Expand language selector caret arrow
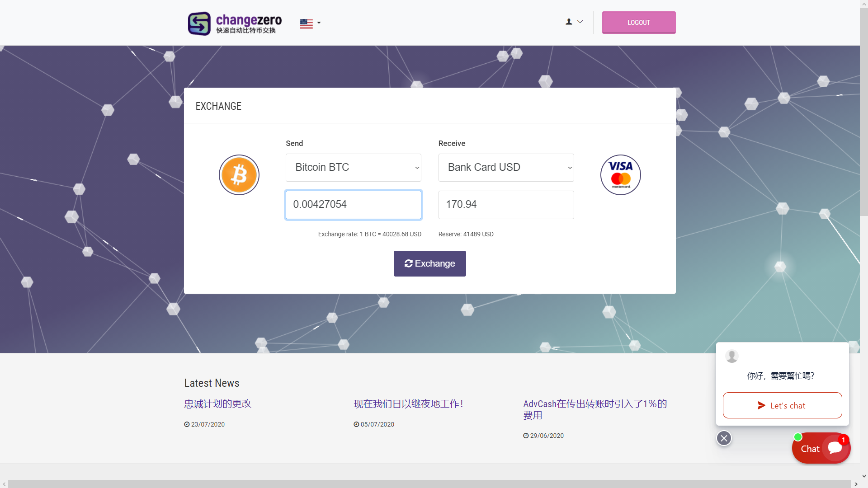Screen dimensions: 868x488 [319, 23]
